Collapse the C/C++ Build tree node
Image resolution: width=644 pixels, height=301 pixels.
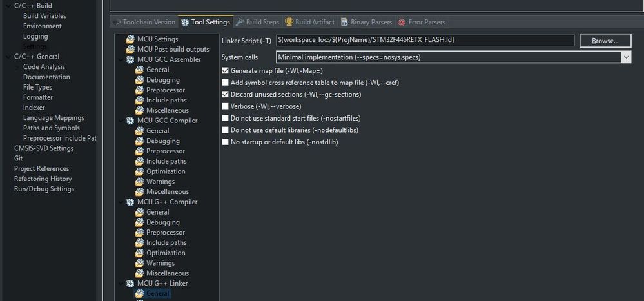point(8,6)
